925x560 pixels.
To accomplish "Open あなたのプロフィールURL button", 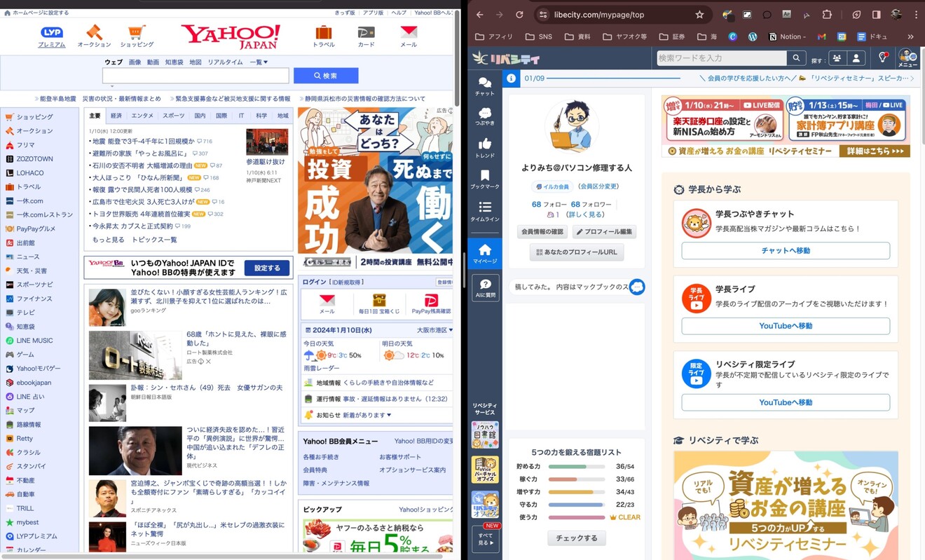I will tap(577, 252).
